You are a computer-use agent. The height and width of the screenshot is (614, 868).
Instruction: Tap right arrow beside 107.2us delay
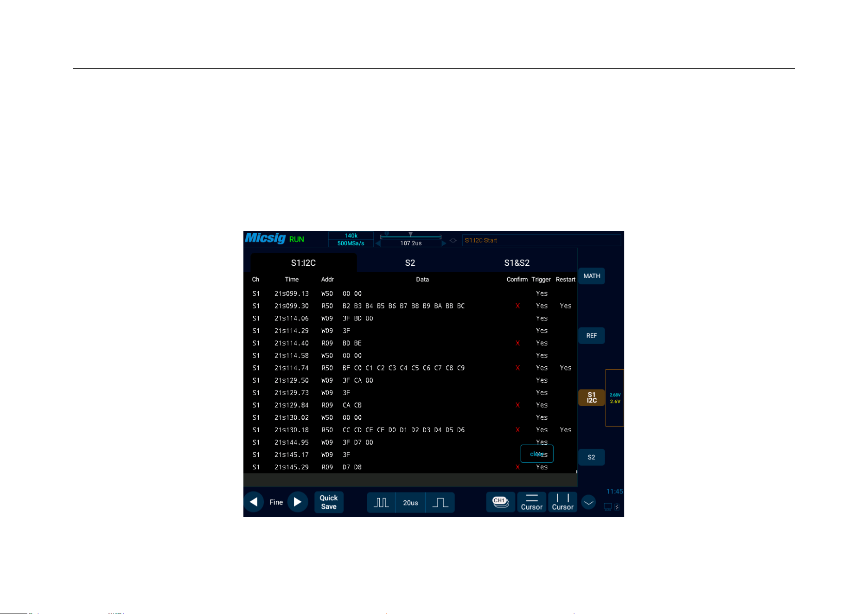point(444,243)
